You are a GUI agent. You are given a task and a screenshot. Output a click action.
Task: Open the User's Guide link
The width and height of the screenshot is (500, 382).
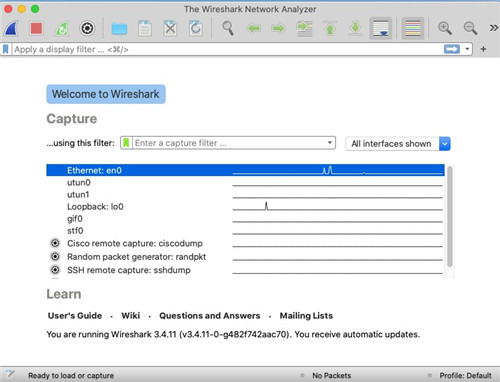coord(75,316)
